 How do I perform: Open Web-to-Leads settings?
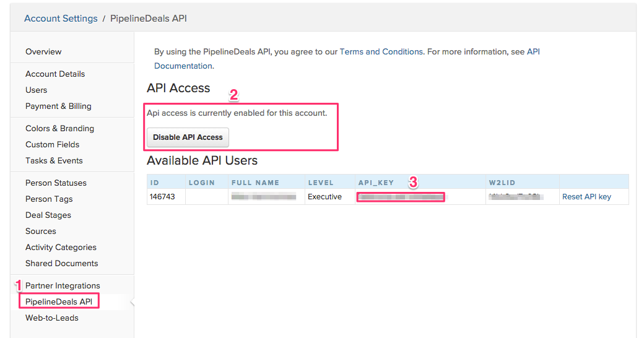pos(52,318)
